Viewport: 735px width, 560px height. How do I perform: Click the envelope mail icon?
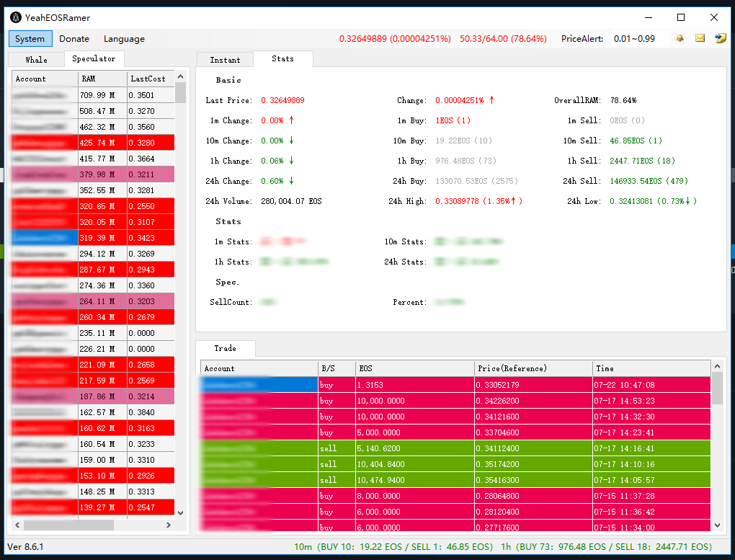click(700, 38)
